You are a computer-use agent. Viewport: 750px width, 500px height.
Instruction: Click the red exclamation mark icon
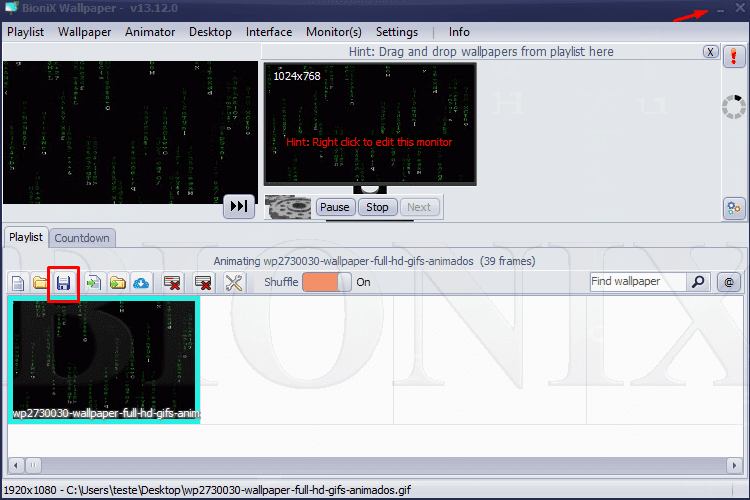pyautogui.click(x=734, y=57)
